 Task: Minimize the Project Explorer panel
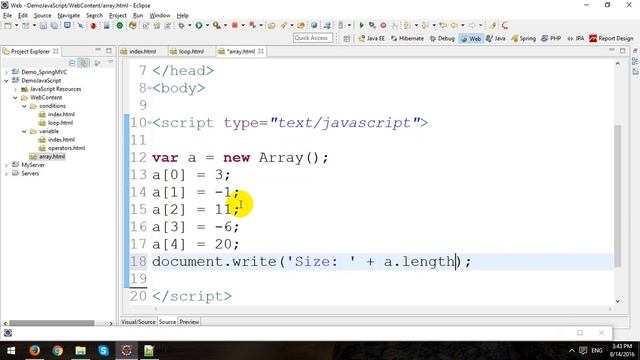pyautogui.click(x=98, y=50)
